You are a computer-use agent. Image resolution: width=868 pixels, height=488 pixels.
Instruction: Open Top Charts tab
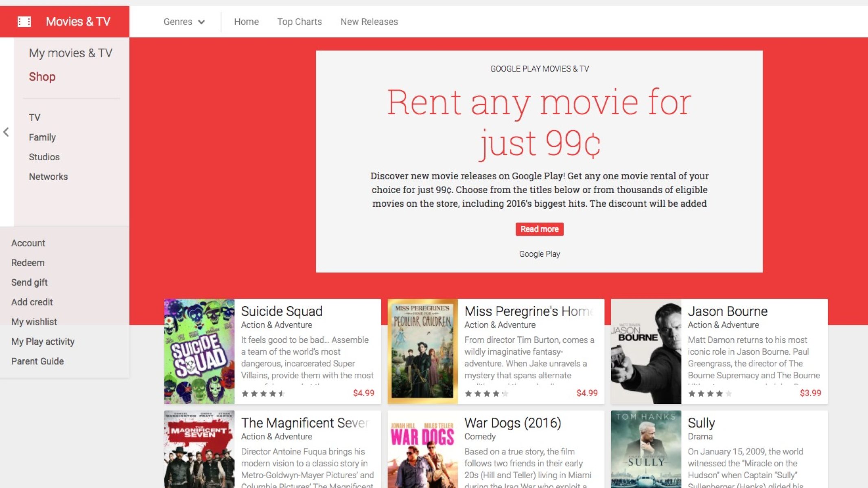(x=299, y=22)
